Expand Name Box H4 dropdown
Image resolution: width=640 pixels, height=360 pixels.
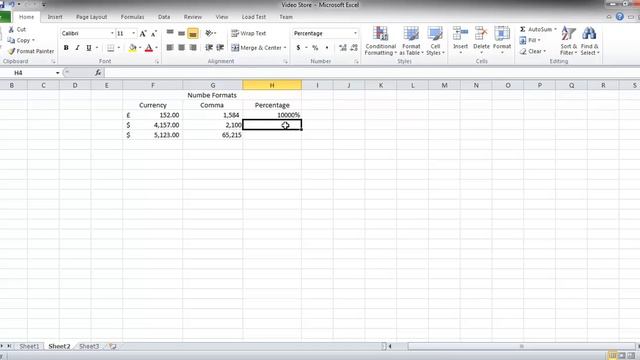click(x=58, y=73)
